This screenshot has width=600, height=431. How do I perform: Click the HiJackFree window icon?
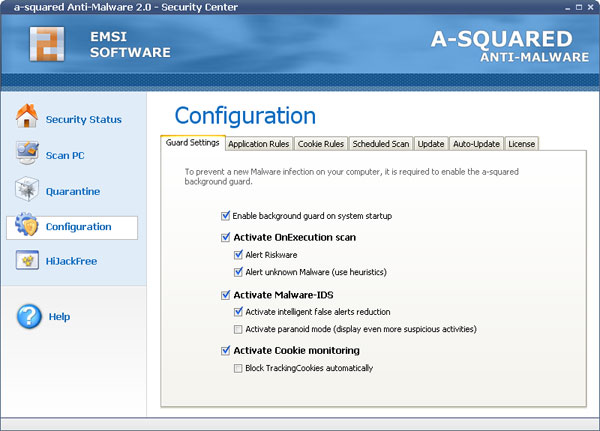pyautogui.click(x=27, y=260)
